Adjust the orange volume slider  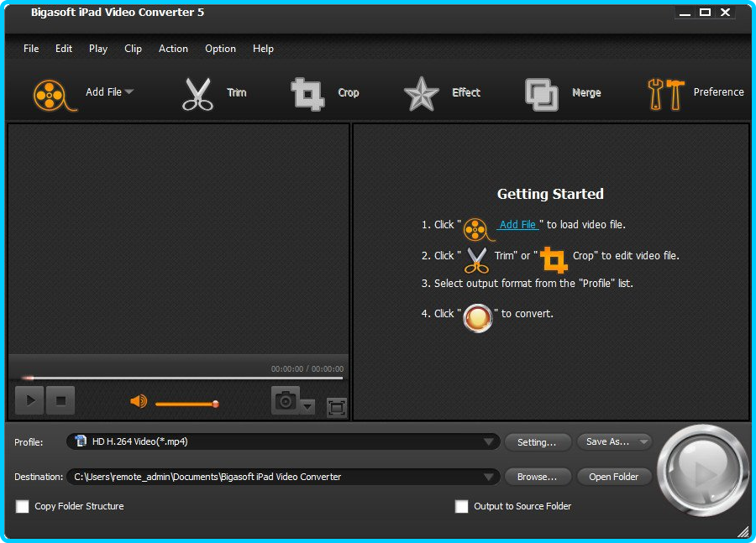[x=187, y=404]
